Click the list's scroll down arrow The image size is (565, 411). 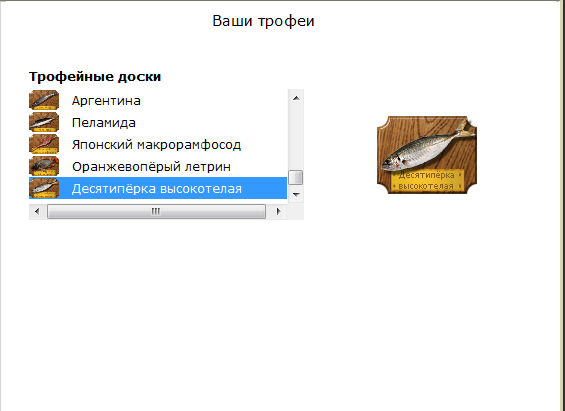coord(296,195)
